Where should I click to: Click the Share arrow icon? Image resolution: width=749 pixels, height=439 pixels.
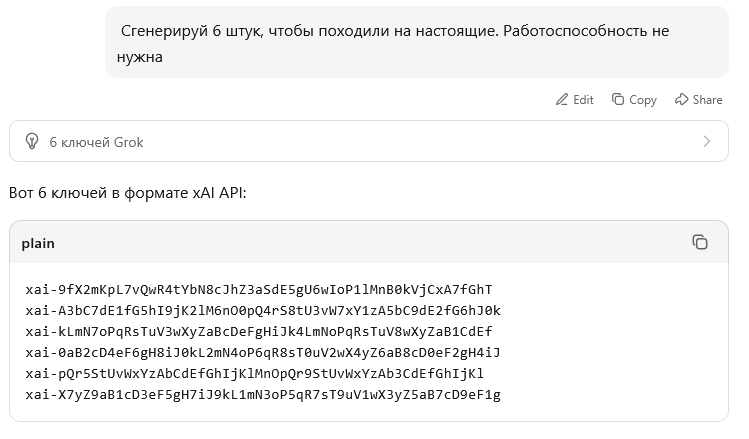(681, 99)
